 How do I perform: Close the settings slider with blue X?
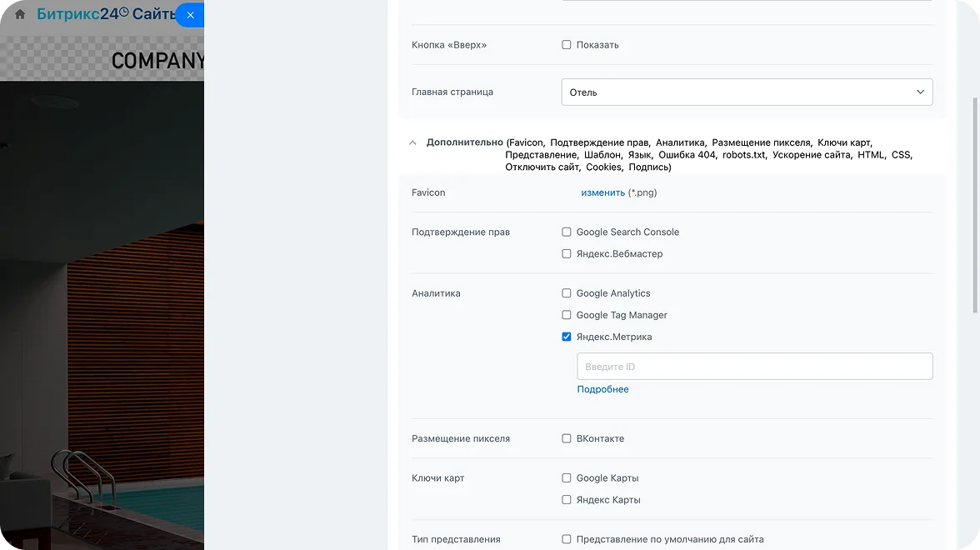[190, 15]
